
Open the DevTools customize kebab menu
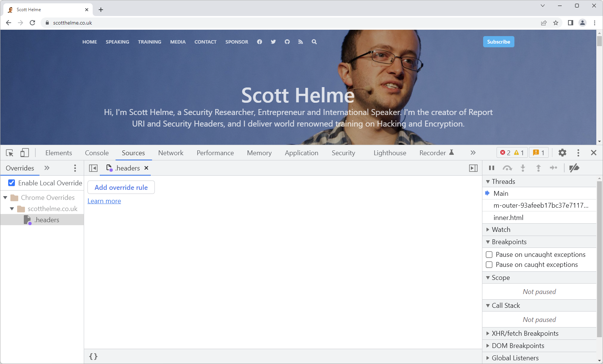tap(578, 153)
